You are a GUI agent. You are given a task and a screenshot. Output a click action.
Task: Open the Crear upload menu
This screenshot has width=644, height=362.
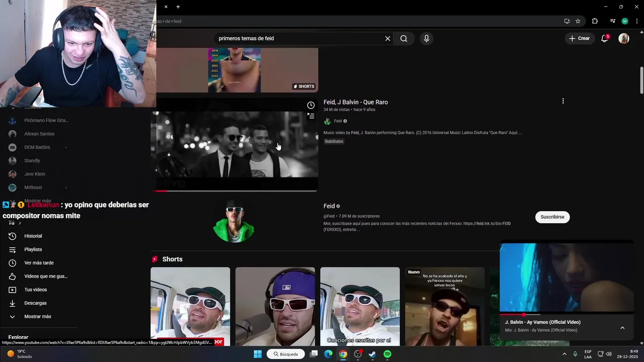[x=579, y=38]
